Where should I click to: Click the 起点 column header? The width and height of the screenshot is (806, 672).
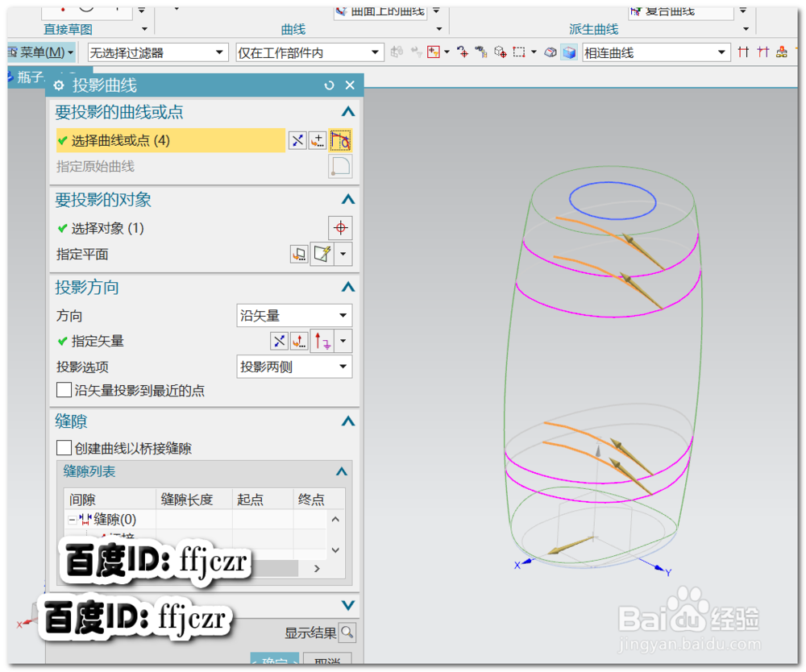point(263,500)
